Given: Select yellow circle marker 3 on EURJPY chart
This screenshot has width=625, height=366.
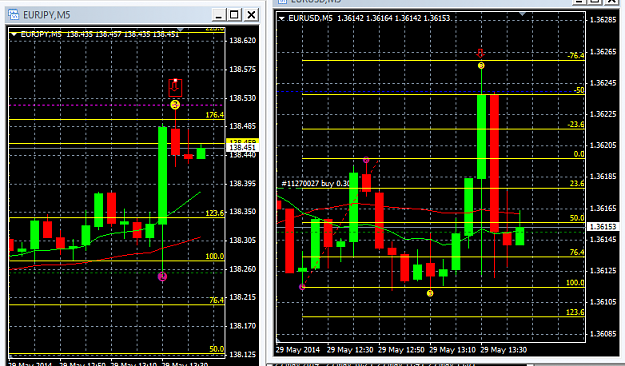Looking at the screenshot, I should tap(175, 105).
